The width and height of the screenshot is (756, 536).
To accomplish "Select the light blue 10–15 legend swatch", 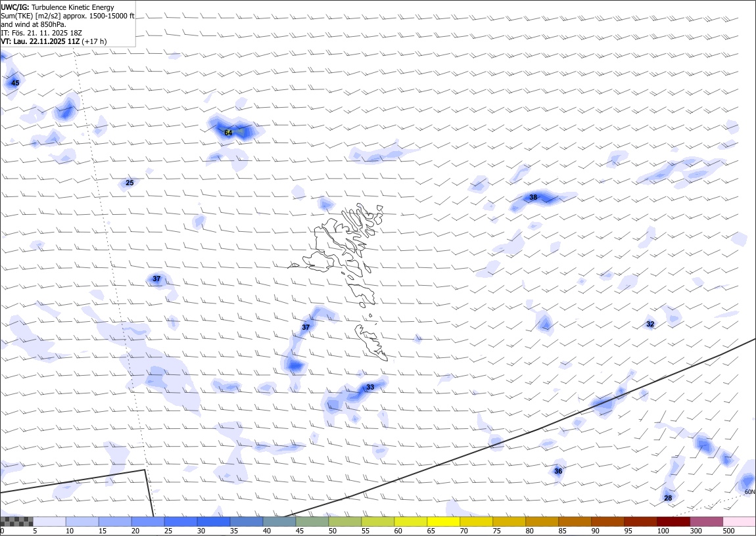I will tap(82, 522).
